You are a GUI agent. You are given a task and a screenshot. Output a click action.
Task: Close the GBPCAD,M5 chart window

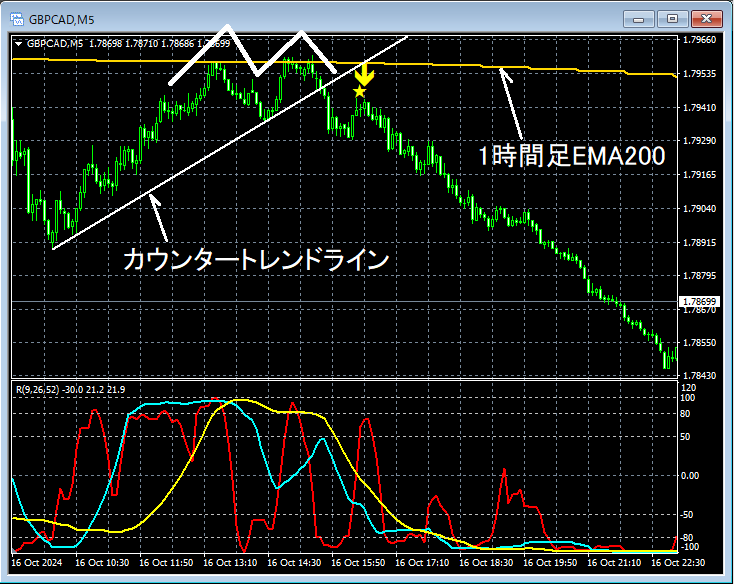pyautogui.click(x=706, y=19)
